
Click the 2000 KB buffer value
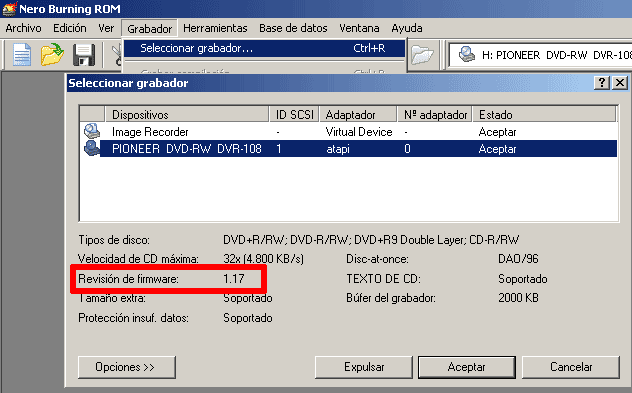pos(518,298)
